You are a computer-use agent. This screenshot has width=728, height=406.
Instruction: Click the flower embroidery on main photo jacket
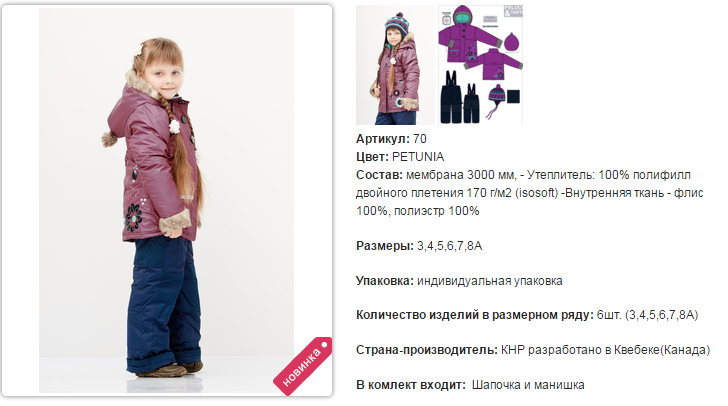click(x=133, y=217)
